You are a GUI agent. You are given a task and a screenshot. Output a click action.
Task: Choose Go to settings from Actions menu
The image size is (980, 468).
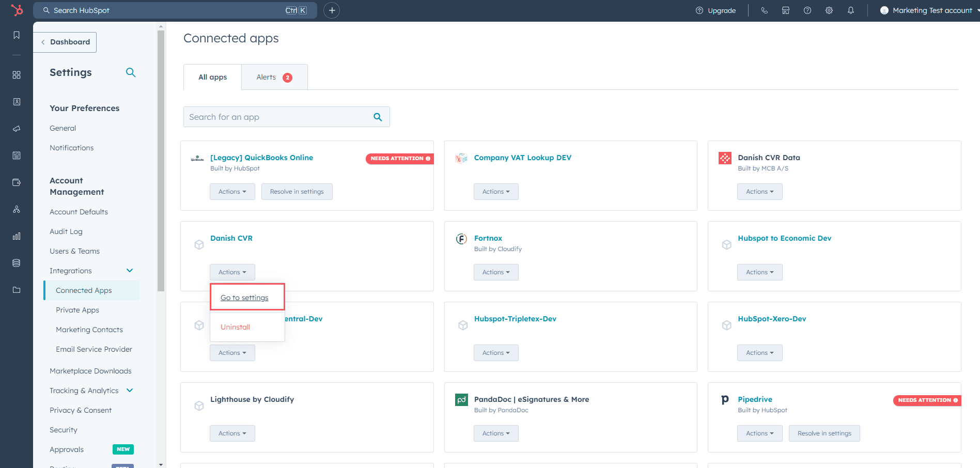click(x=244, y=298)
